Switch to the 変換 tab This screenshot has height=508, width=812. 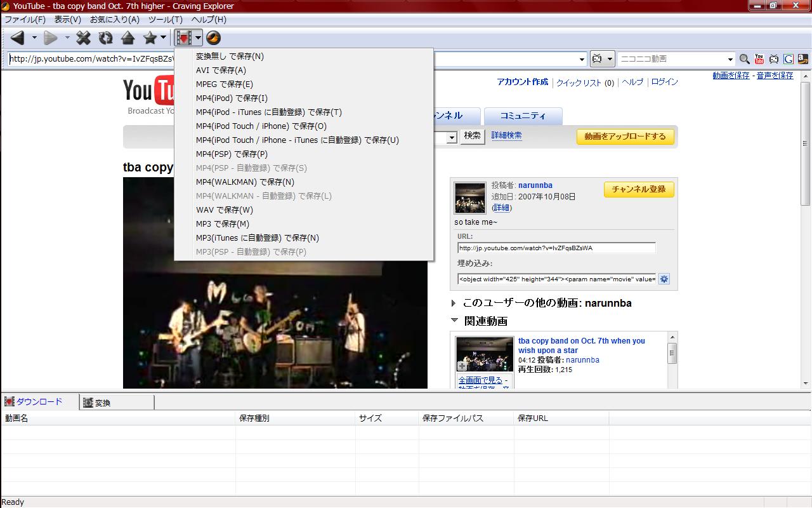point(117,403)
